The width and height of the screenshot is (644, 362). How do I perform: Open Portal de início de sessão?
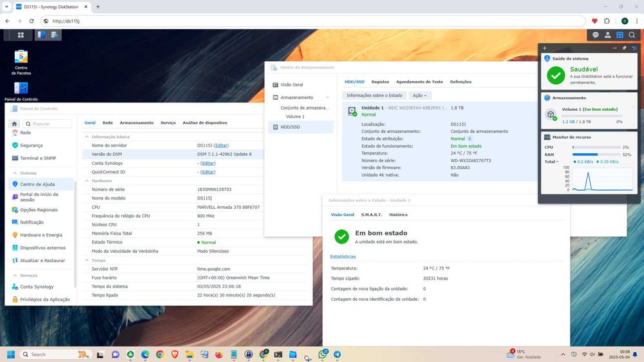(x=39, y=197)
